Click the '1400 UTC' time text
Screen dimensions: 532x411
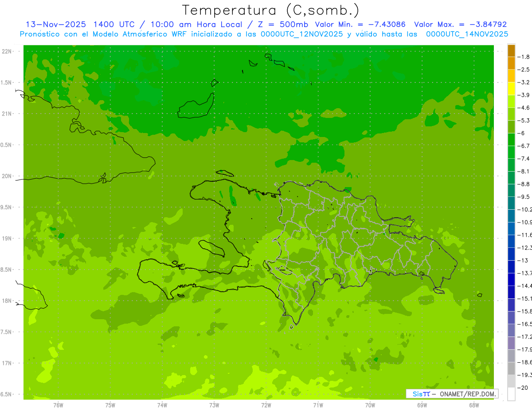tap(113, 24)
